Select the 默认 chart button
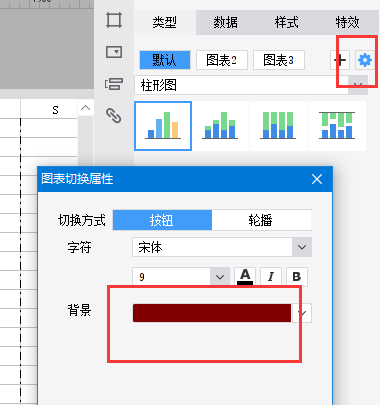 tap(165, 60)
